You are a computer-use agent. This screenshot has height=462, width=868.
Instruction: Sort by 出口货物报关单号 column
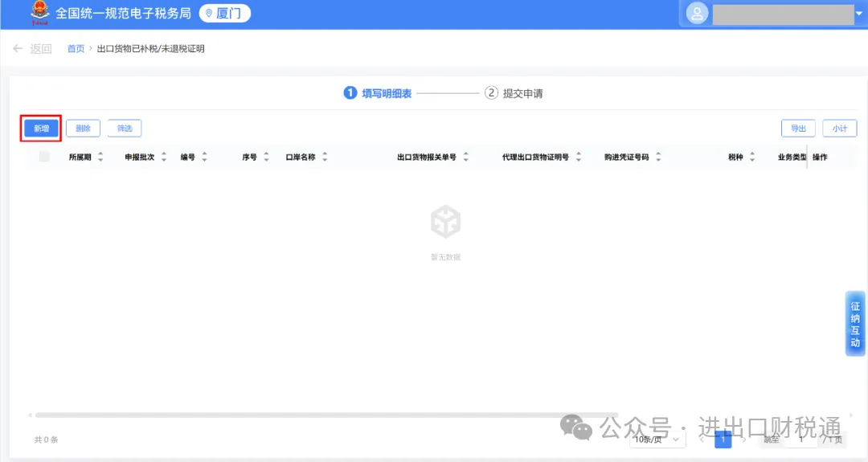coord(465,157)
